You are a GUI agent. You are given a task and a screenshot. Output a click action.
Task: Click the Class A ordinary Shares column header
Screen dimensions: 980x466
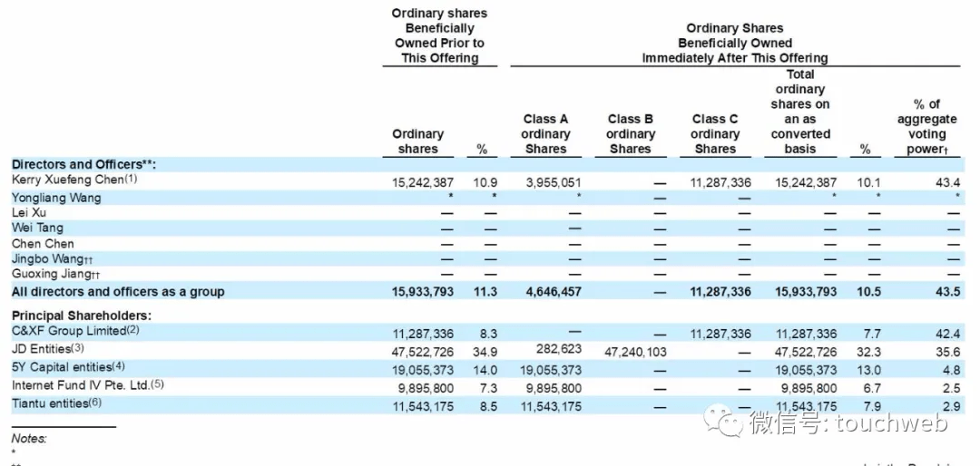(x=545, y=133)
